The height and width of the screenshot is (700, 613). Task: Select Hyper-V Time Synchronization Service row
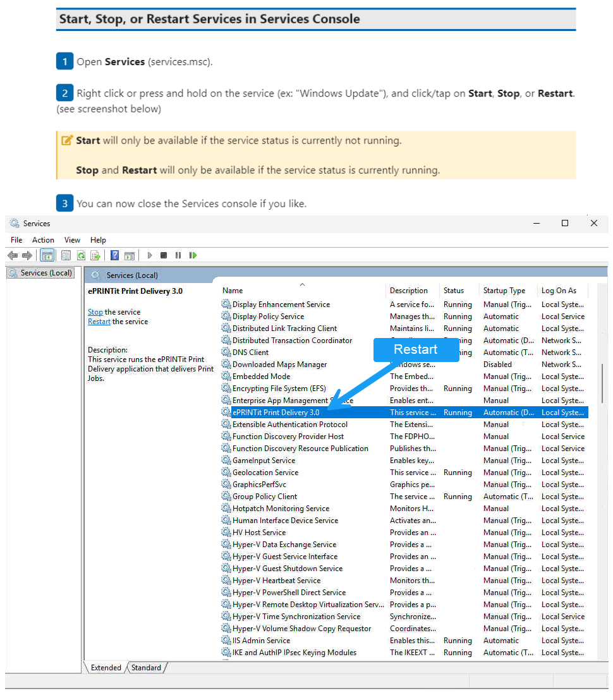(x=404, y=617)
